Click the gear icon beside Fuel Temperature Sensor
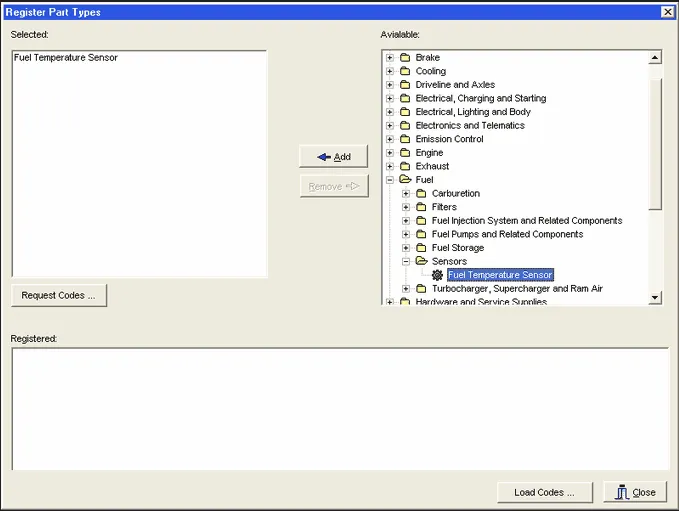The image size is (679, 511). coord(437,275)
